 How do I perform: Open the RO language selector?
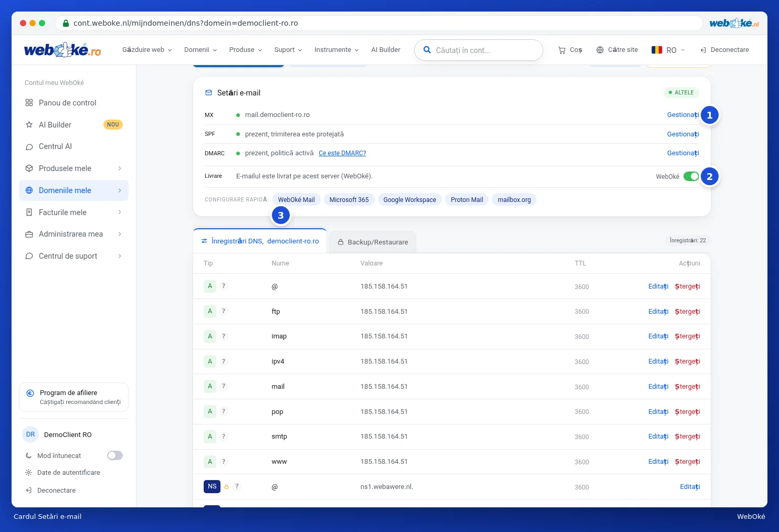668,50
